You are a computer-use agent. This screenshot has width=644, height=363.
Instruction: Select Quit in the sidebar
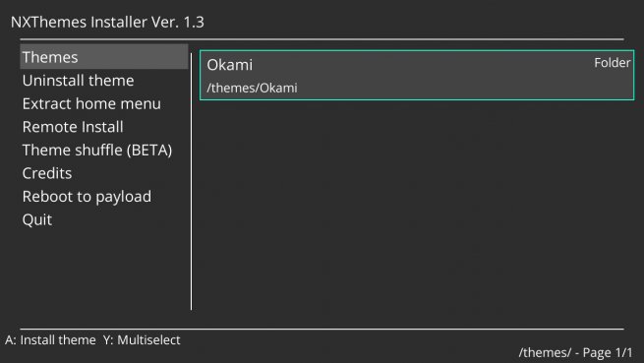37,220
